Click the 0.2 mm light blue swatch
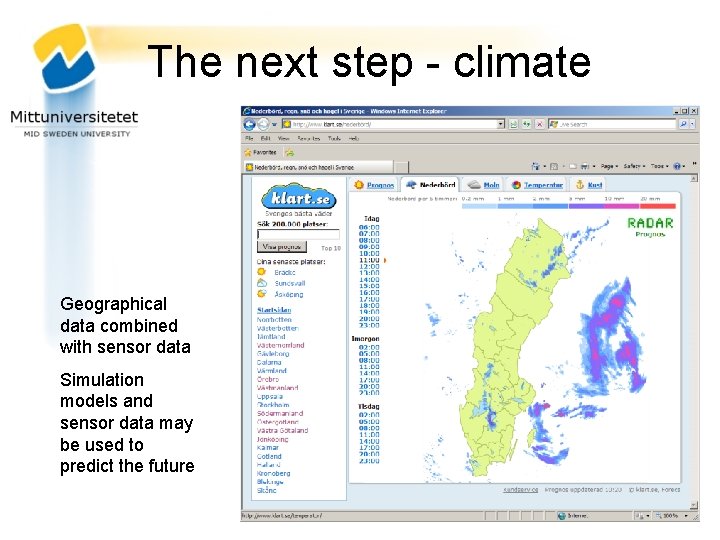The width and height of the screenshot is (720, 540). point(479,206)
